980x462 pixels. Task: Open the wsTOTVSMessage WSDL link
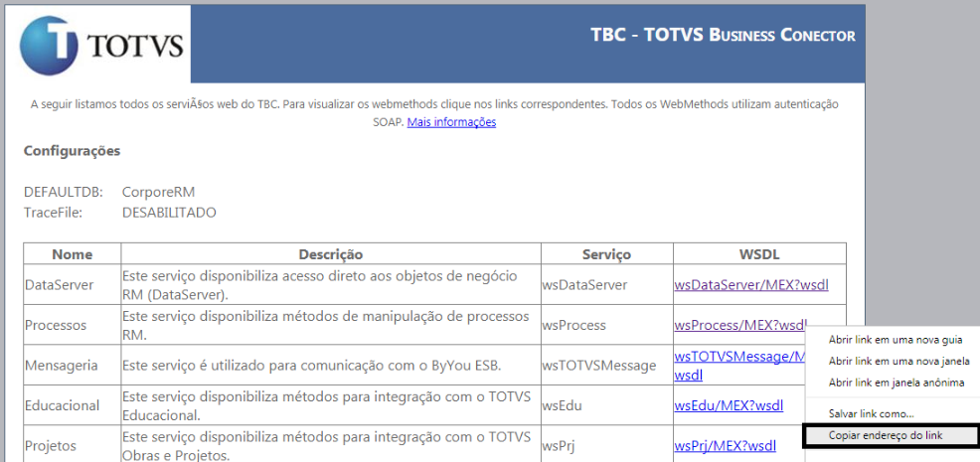click(x=740, y=366)
